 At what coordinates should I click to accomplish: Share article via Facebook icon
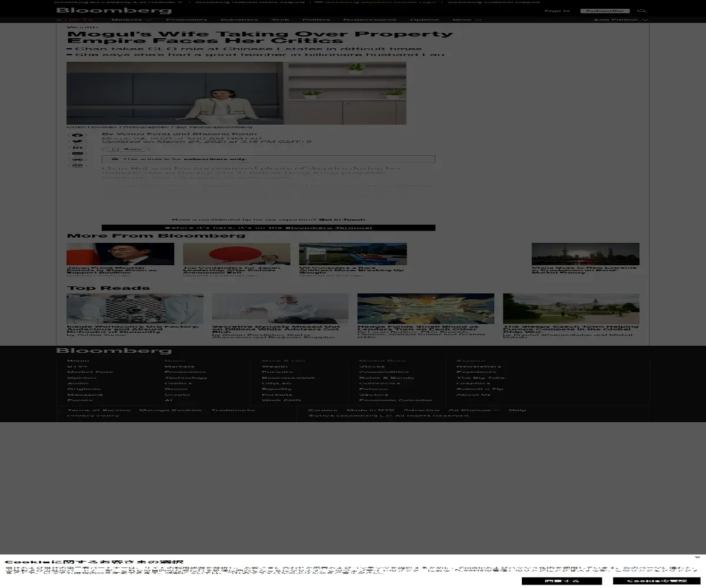[x=77, y=135]
